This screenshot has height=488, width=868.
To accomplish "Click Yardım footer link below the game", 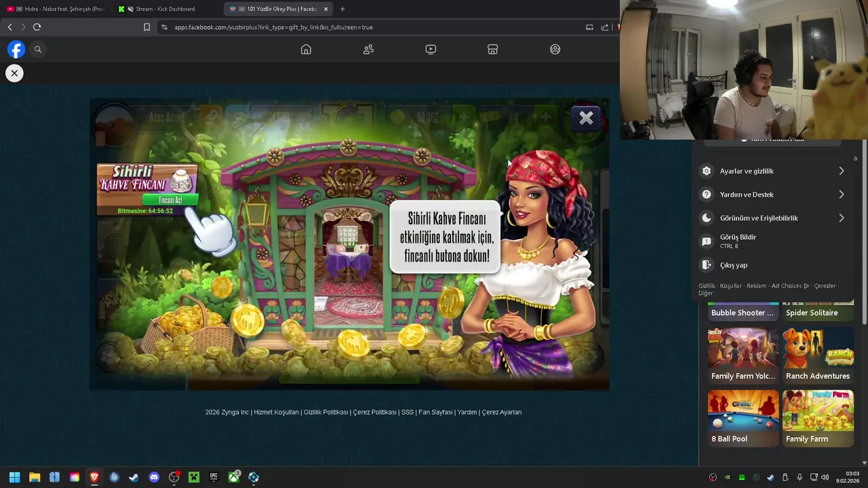I will [467, 412].
